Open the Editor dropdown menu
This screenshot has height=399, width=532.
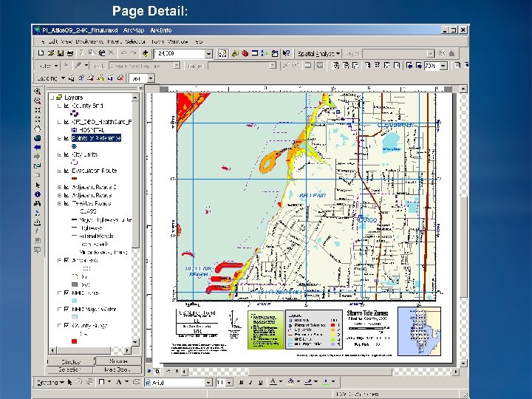49,66
